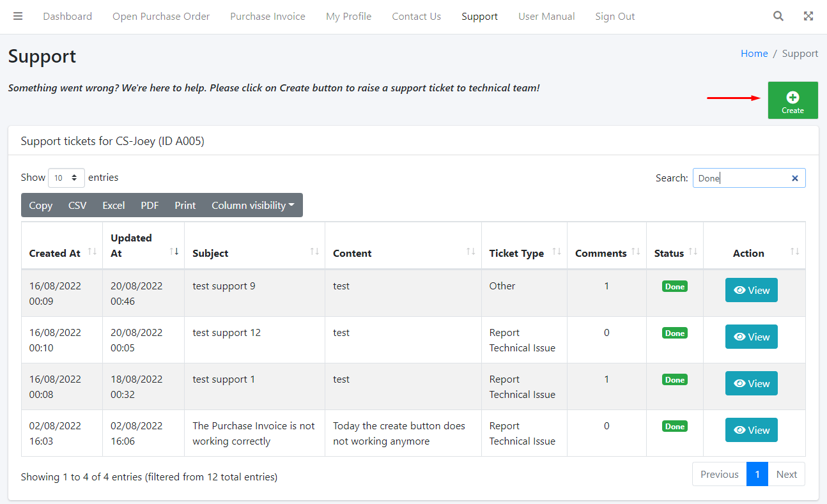Sort table by Status column arrows
Image resolution: width=827 pixels, height=504 pixels.
pos(693,252)
